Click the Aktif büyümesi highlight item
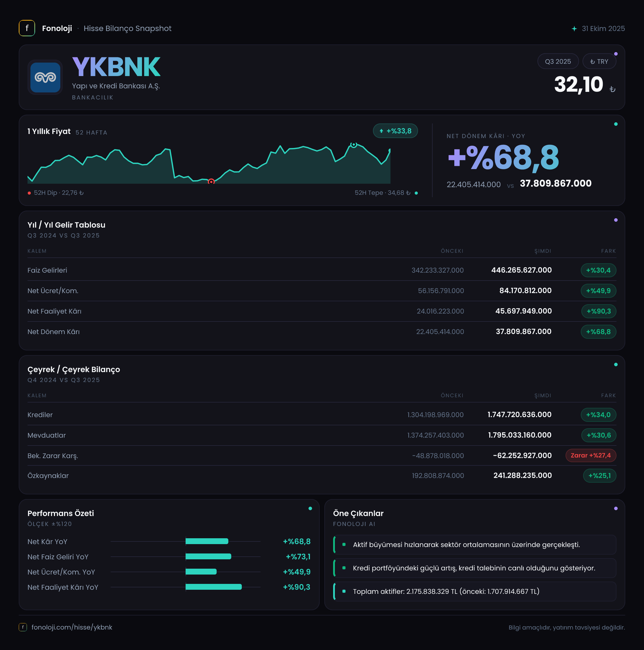Image resolution: width=644 pixels, height=650 pixels. (475, 545)
